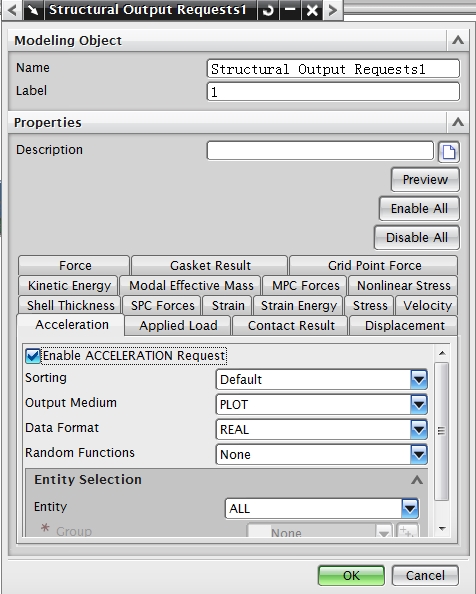Click the green OK button
Image resolution: width=476 pixels, height=594 pixels.
pyautogui.click(x=351, y=575)
